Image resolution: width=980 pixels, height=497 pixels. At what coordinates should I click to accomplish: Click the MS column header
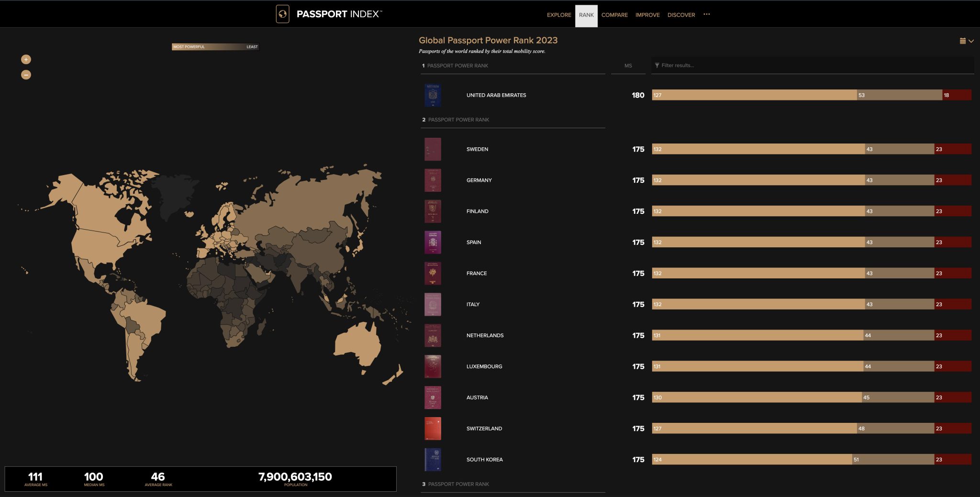pos(628,66)
